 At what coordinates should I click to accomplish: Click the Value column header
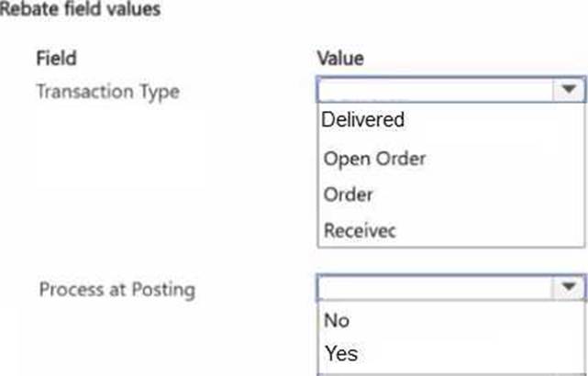pyautogui.click(x=339, y=59)
